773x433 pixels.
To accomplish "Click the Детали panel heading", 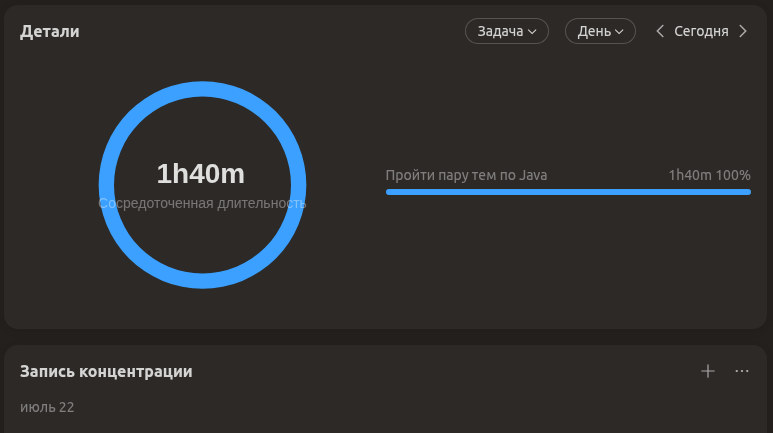I will [49, 31].
